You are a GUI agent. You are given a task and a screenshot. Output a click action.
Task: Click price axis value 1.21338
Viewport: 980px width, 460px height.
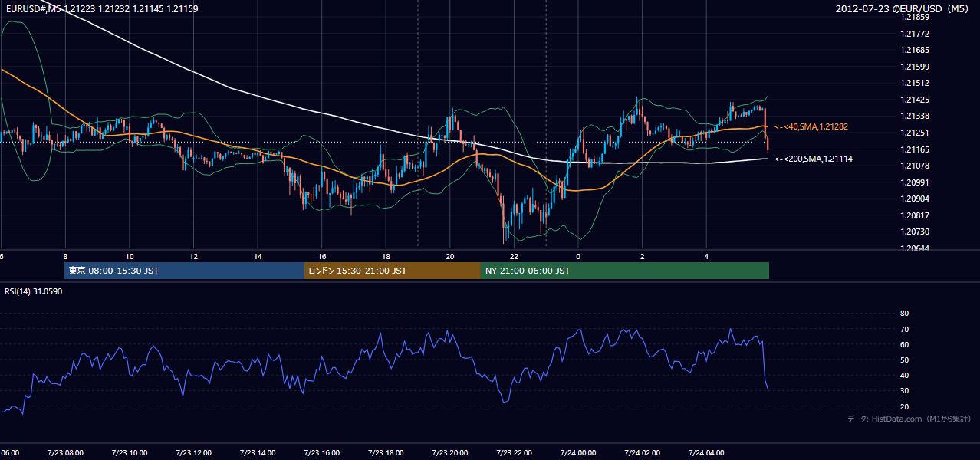pyautogui.click(x=914, y=116)
